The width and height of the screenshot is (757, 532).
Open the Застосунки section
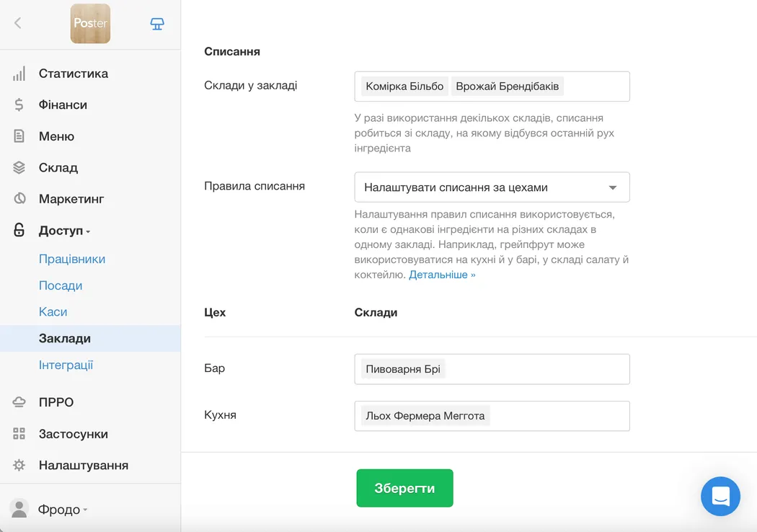[x=72, y=434]
